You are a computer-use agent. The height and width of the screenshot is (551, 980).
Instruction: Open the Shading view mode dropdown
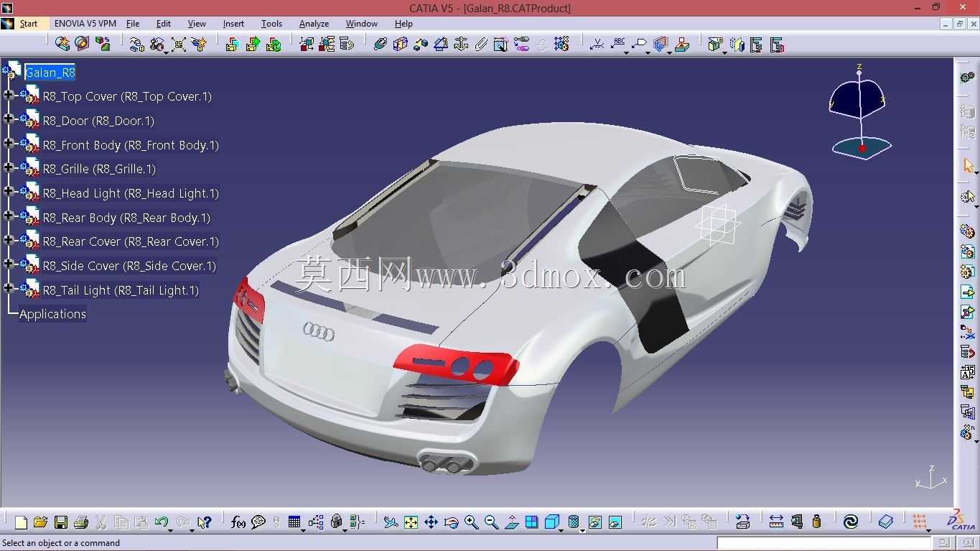pos(582,529)
